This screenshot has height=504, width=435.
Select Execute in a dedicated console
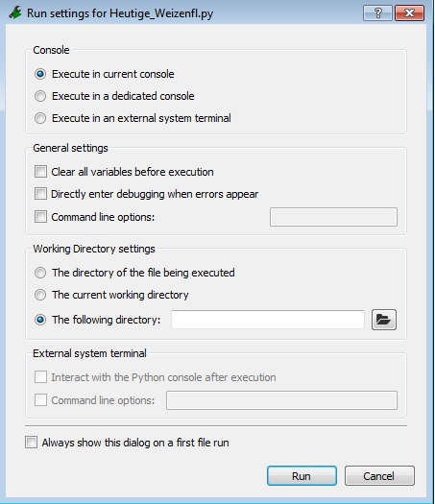pos(40,96)
